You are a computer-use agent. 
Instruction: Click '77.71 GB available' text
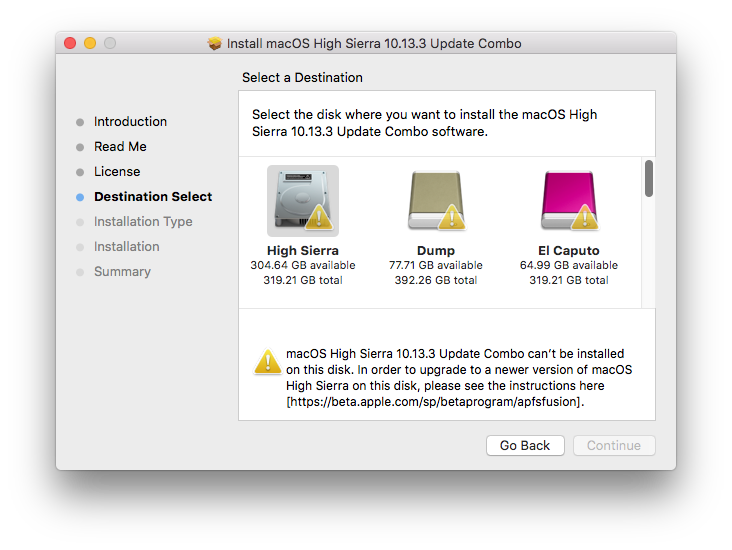tap(436, 265)
